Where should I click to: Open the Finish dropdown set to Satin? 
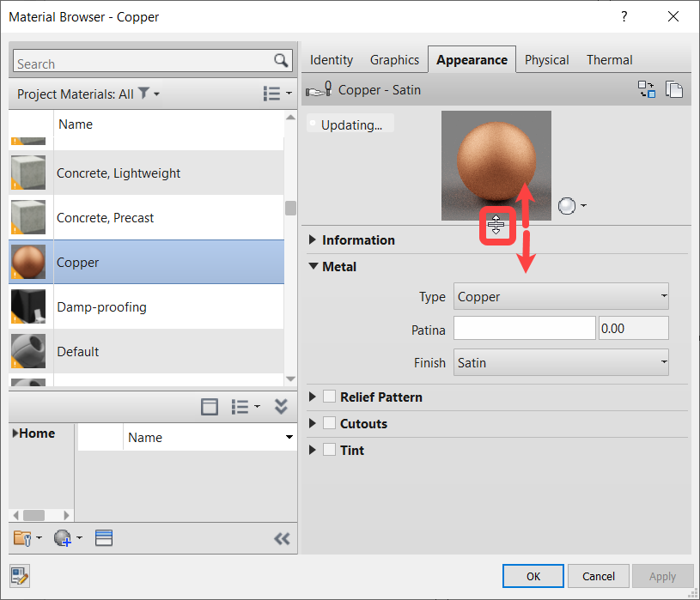point(561,362)
